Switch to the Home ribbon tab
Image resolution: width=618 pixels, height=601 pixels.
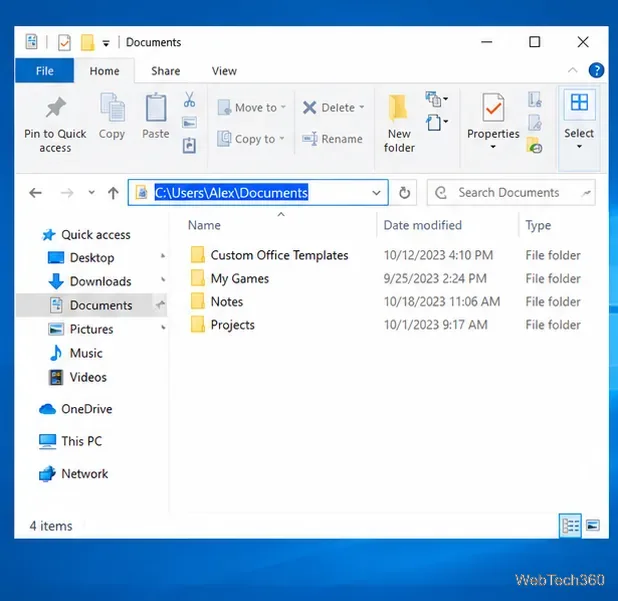104,71
